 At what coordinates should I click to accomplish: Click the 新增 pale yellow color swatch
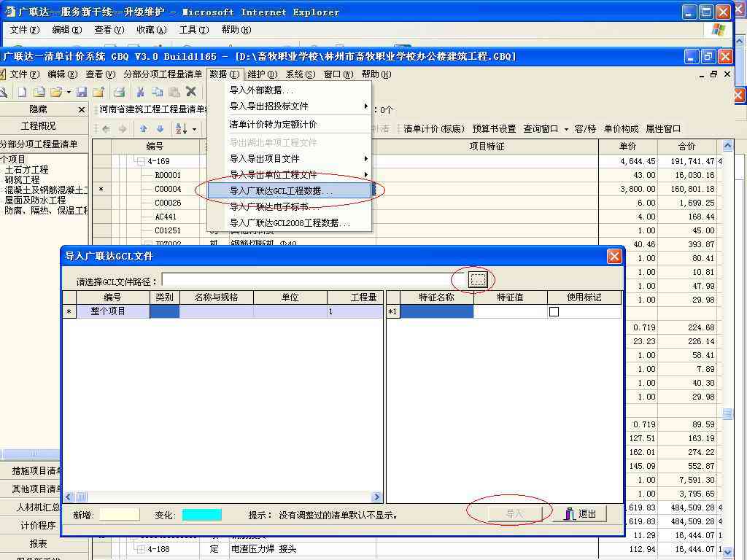click(120, 514)
